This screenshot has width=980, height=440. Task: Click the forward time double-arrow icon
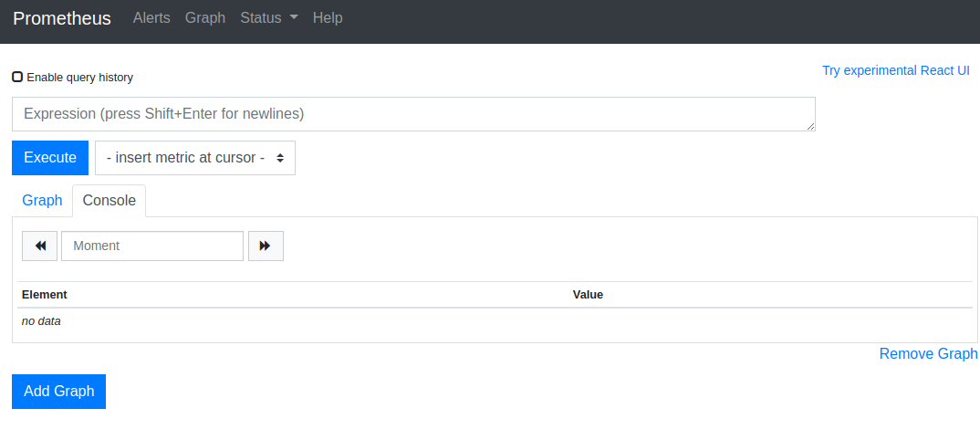coord(265,246)
